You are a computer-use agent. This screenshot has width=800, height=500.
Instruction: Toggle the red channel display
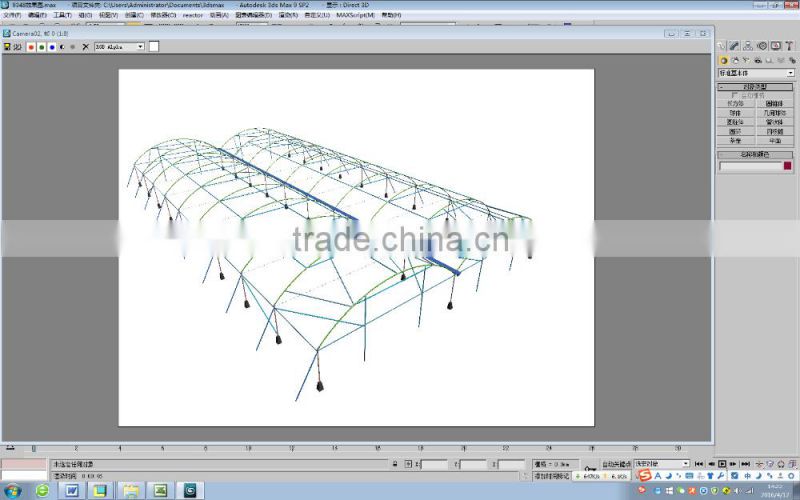click(x=31, y=46)
